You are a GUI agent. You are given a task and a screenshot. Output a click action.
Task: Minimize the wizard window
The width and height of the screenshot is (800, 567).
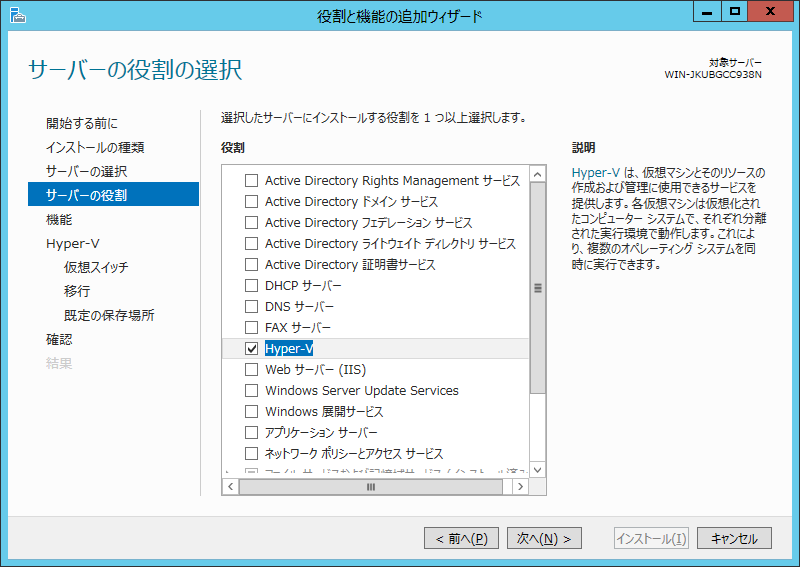(x=707, y=11)
